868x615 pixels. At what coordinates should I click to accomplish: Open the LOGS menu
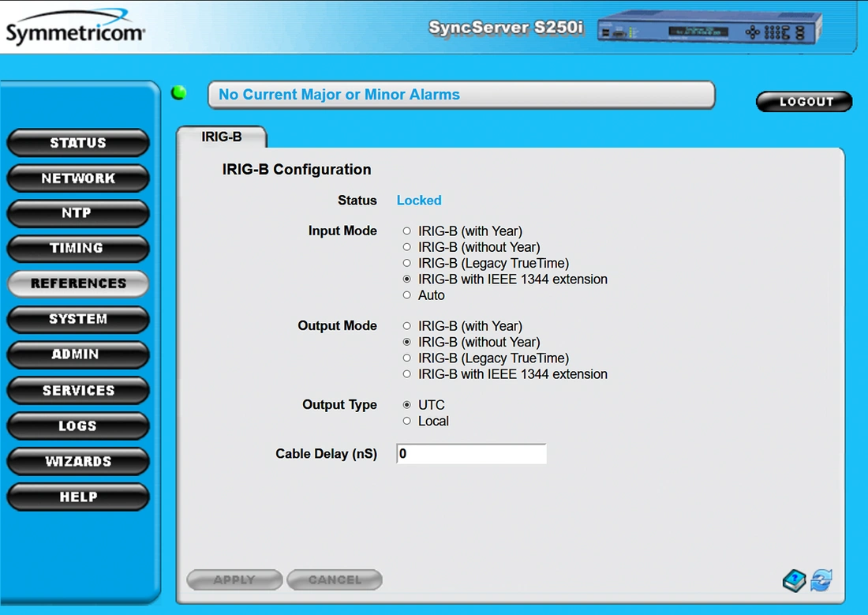pos(78,426)
